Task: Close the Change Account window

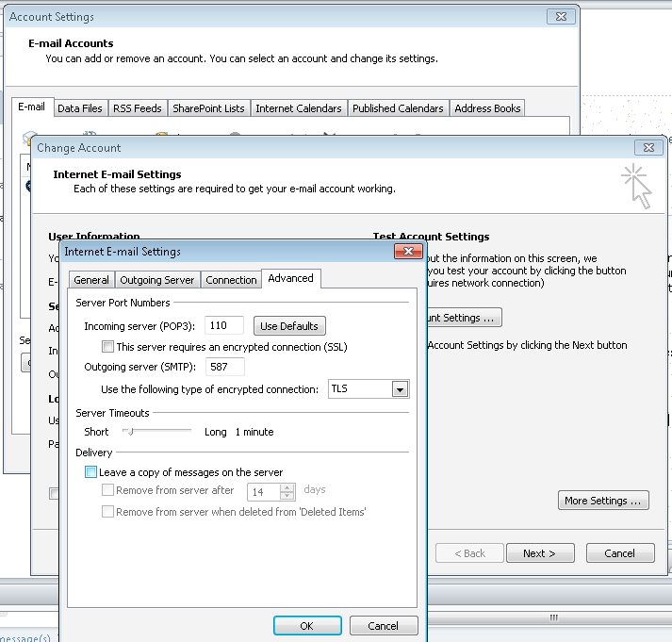Action: [647, 148]
